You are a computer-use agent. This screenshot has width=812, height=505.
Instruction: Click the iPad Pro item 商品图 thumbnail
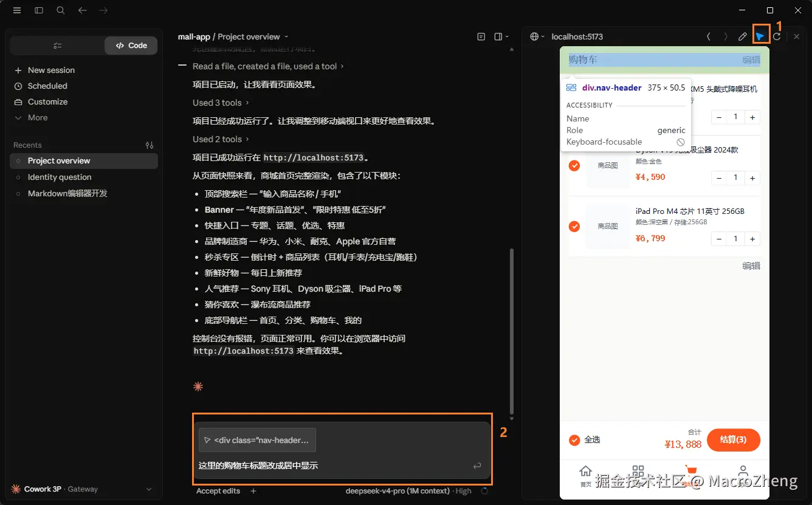pos(608,226)
